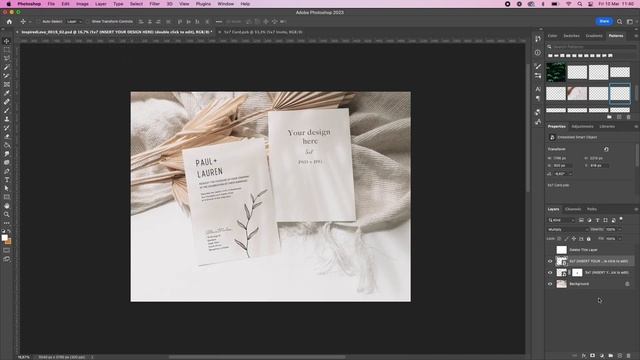Viewport: 640px width, 360px height.
Task: Click the add layer style fx icon
Action: coord(584,356)
